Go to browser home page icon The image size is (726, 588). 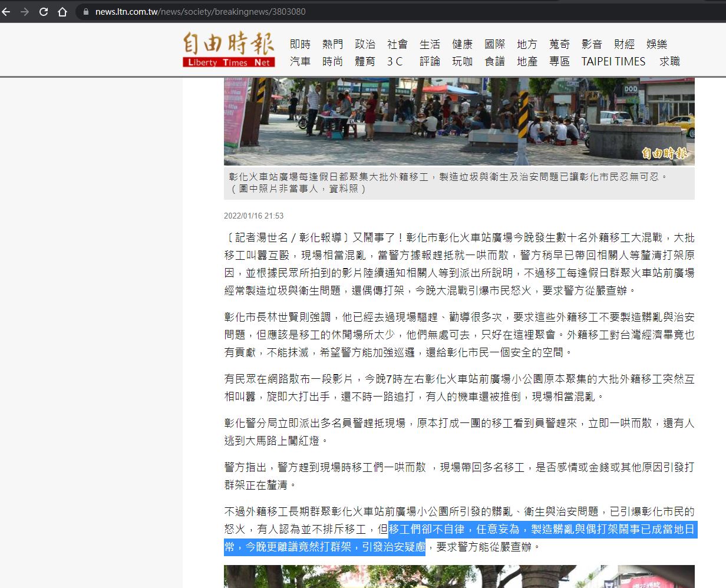[x=62, y=12]
